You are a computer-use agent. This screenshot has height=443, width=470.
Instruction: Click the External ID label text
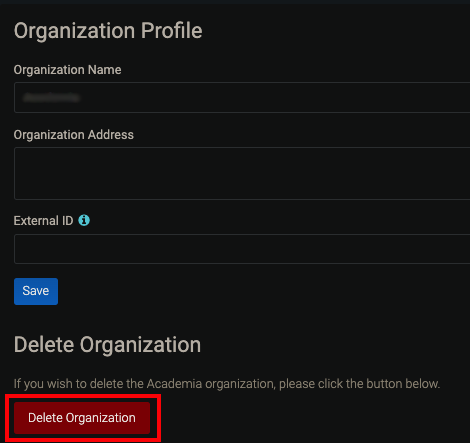[43, 221]
